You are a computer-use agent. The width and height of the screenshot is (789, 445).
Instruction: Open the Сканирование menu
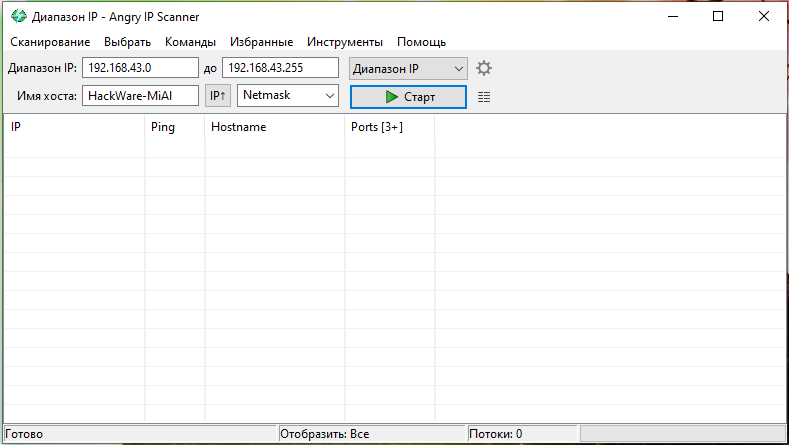50,42
